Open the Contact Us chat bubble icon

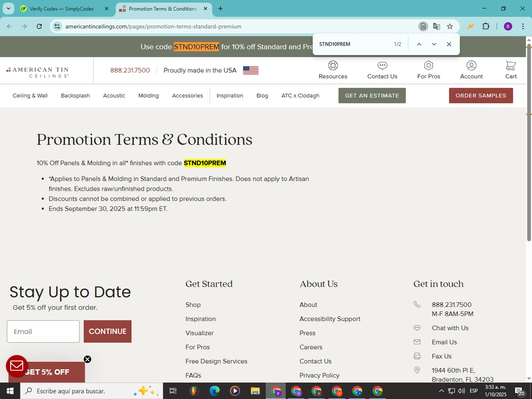(382, 66)
